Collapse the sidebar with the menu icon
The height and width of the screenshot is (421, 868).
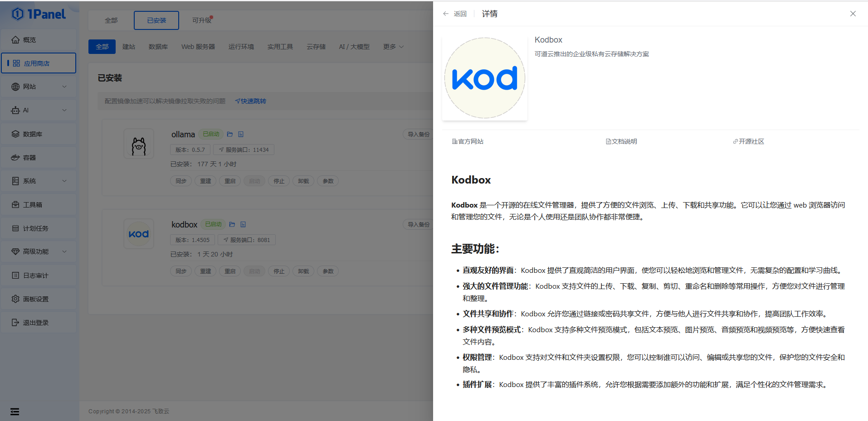pyautogui.click(x=15, y=411)
